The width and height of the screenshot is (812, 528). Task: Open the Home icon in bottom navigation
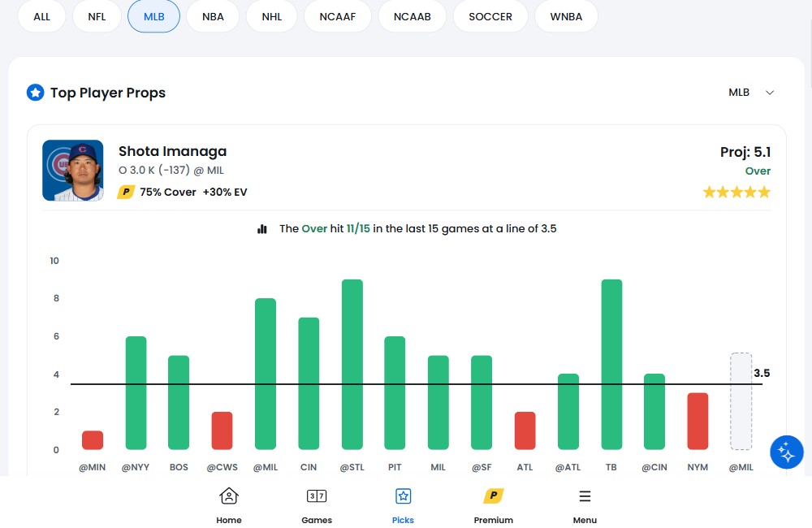[229, 496]
